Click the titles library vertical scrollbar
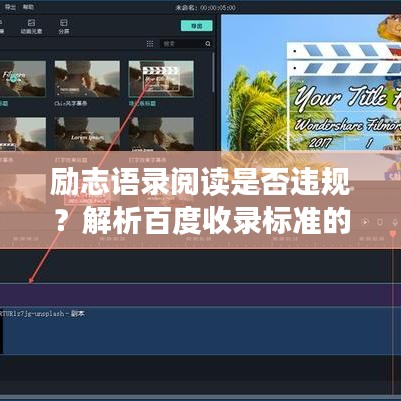 point(214,72)
